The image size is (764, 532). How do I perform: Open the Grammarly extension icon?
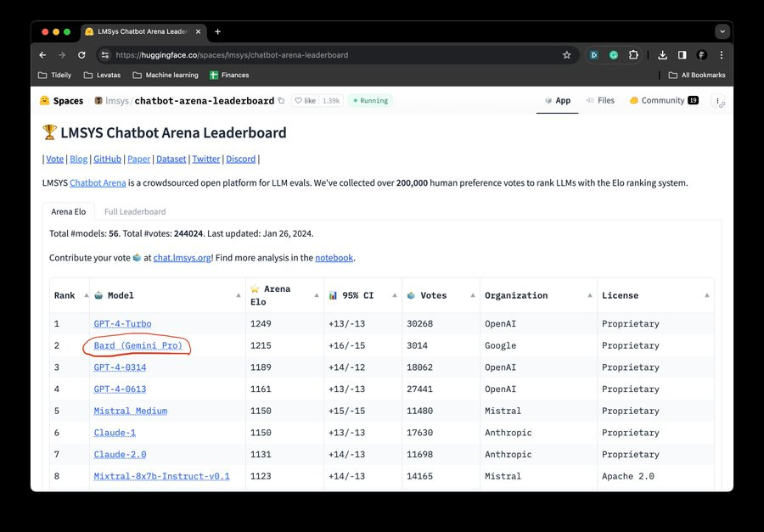[614, 55]
